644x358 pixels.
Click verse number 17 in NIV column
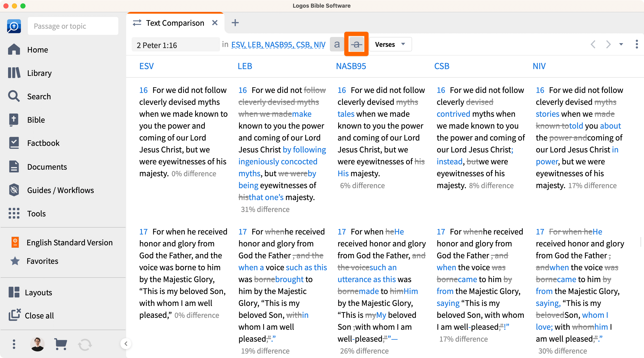pos(540,232)
